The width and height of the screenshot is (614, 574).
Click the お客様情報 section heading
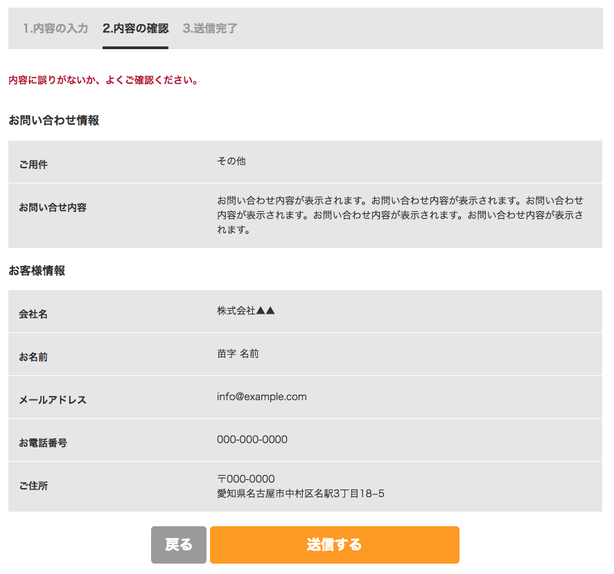tap(37, 271)
